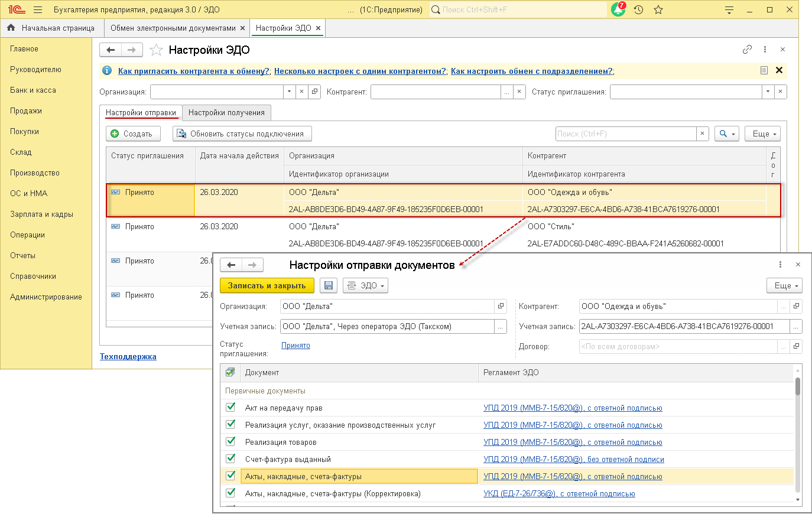Screen dimensions: 812x514
Task: Open Настройки получения tab
Action: [x=226, y=112]
